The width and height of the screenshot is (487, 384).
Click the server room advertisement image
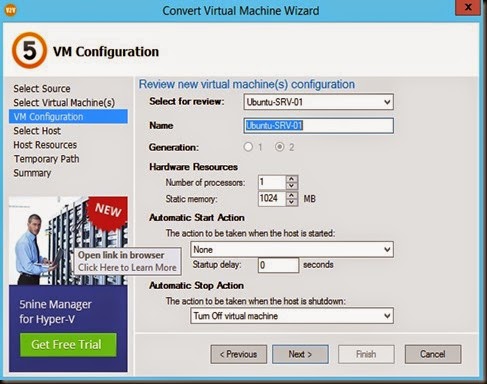[68, 241]
